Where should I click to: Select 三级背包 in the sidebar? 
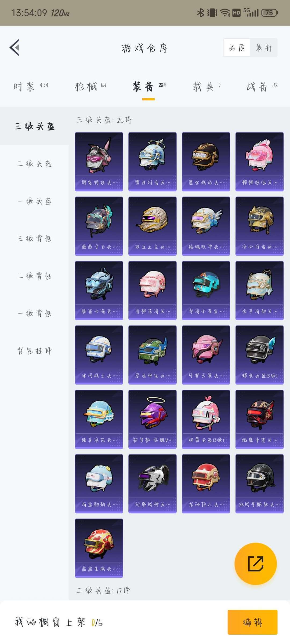(34, 238)
